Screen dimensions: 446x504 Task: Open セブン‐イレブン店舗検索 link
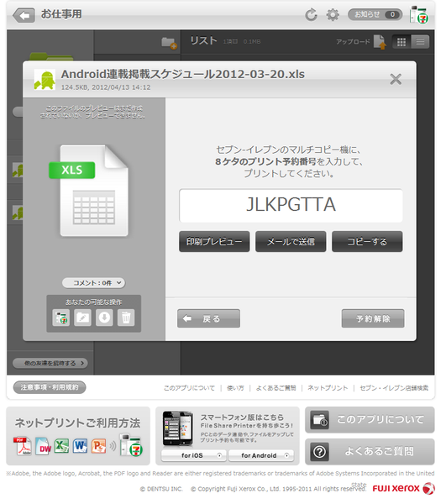[x=394, y=388]
